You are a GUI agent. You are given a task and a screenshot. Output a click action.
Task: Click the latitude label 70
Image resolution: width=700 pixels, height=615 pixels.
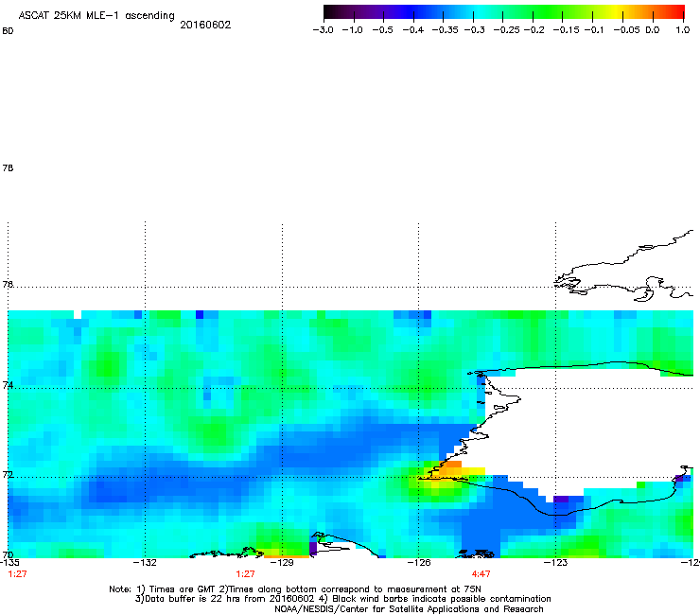click(8, 555)
